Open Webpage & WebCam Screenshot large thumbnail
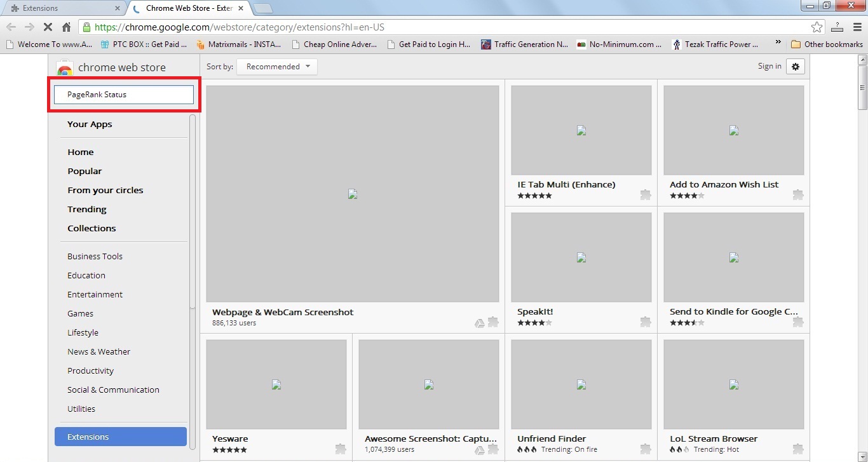Image resolution: width=868 pixels, height=462 pixels. [x=353, y=194]
